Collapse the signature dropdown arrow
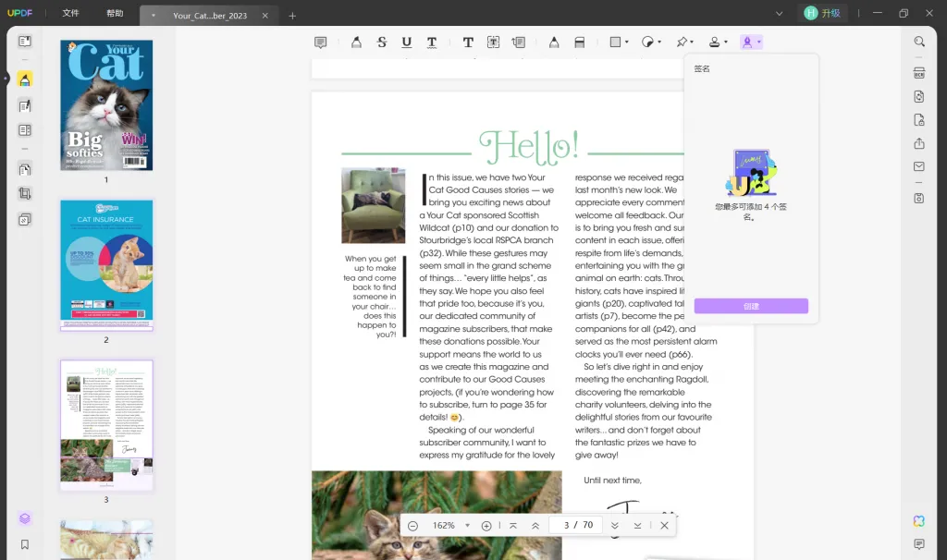 tap(758, 43)
